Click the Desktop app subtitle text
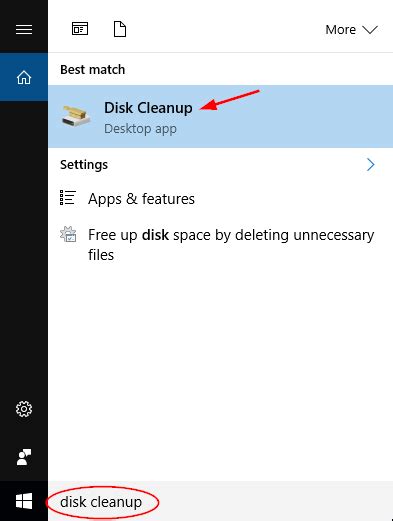 point(140,129)
